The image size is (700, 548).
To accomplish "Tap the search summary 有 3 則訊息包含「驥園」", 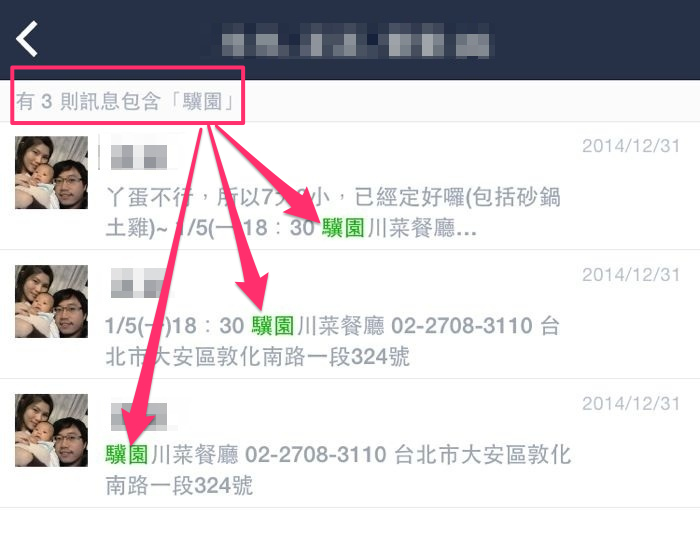I will 125,101.
